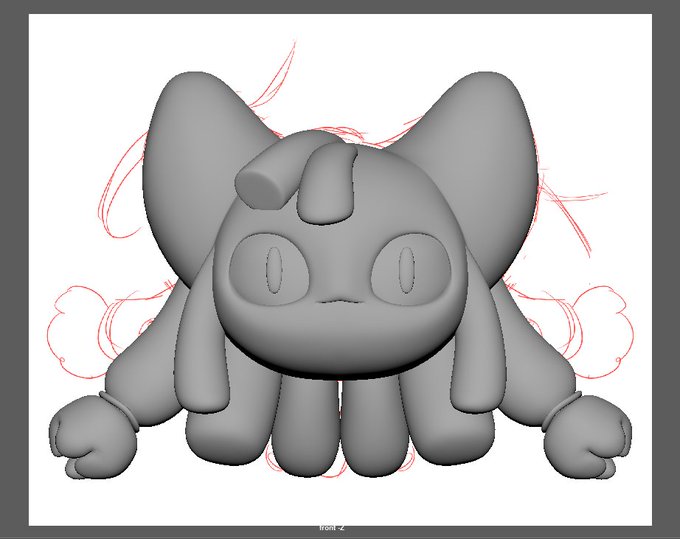Viewport: 680px width, 539px height.
Task: Select the wrist ring above the screen-right paw
Action: [561, 412]
